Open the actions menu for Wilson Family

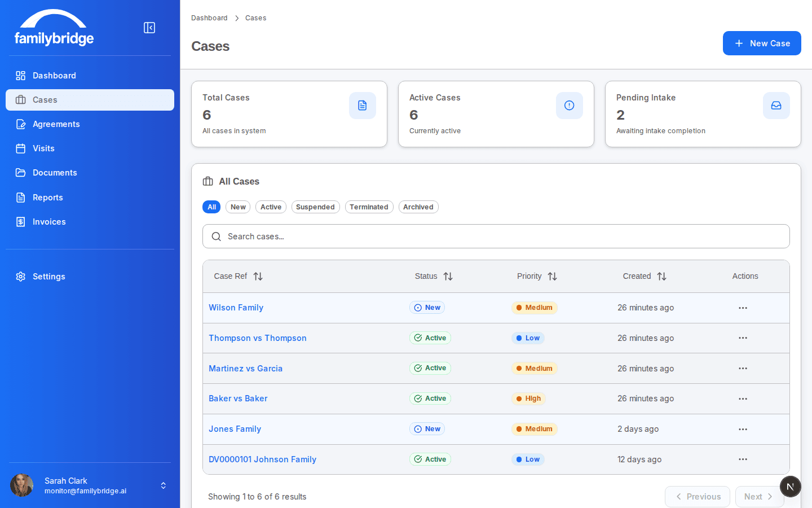tap(743, 308)
